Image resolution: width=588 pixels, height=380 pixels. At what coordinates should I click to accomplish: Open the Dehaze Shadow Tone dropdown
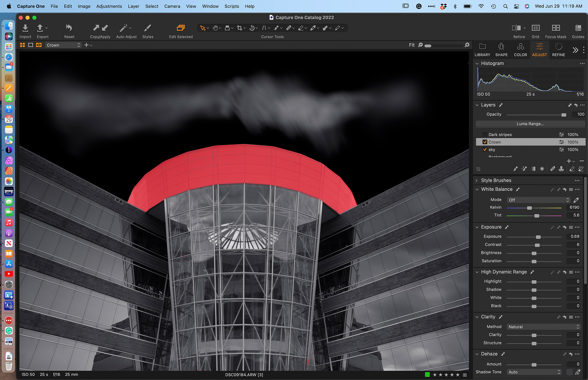click(x=534, y=372)
